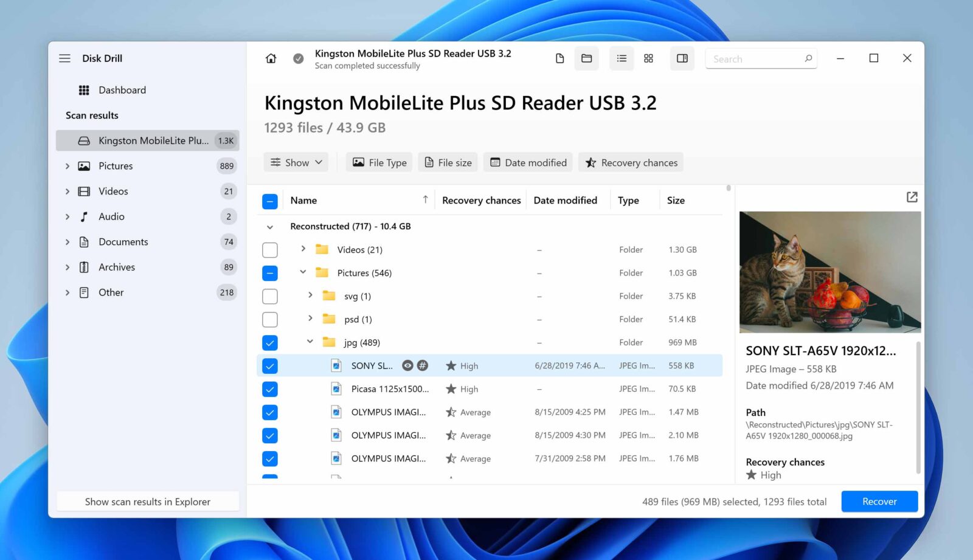Select the Pictures category in sidebar

(115, 165)
